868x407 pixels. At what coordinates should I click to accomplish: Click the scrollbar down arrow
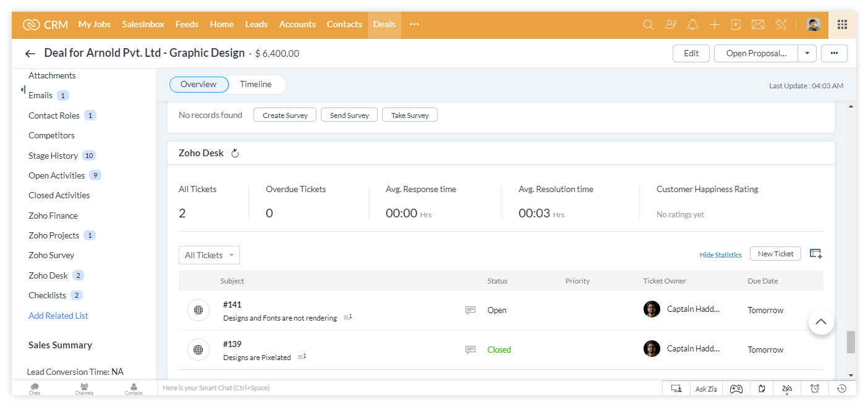[851, 375]
